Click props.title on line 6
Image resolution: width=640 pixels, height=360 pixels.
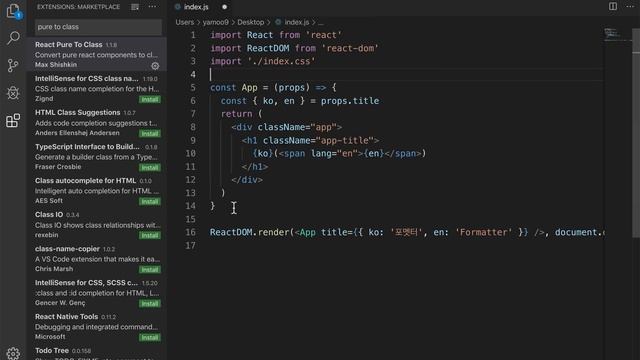[x=350, y=101]
